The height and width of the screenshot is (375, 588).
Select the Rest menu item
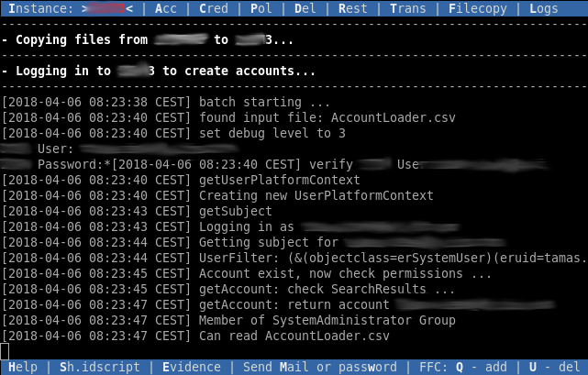click(x=352, y=8)
